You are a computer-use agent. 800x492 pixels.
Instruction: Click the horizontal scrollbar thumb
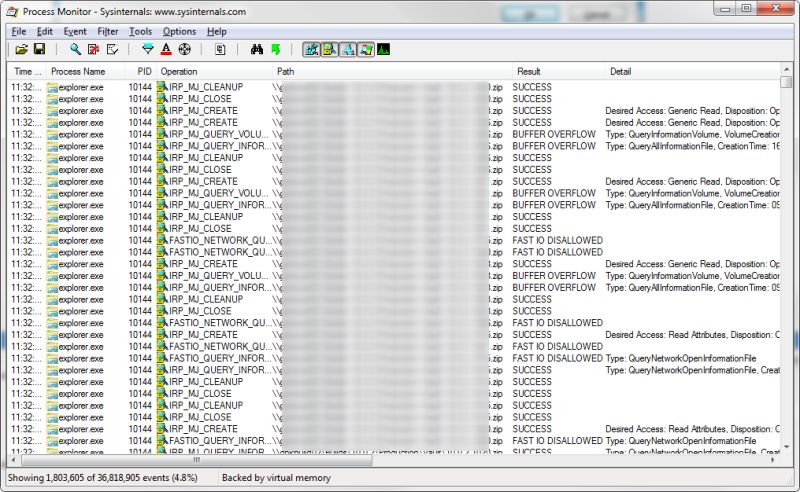[x=196, y=460]
